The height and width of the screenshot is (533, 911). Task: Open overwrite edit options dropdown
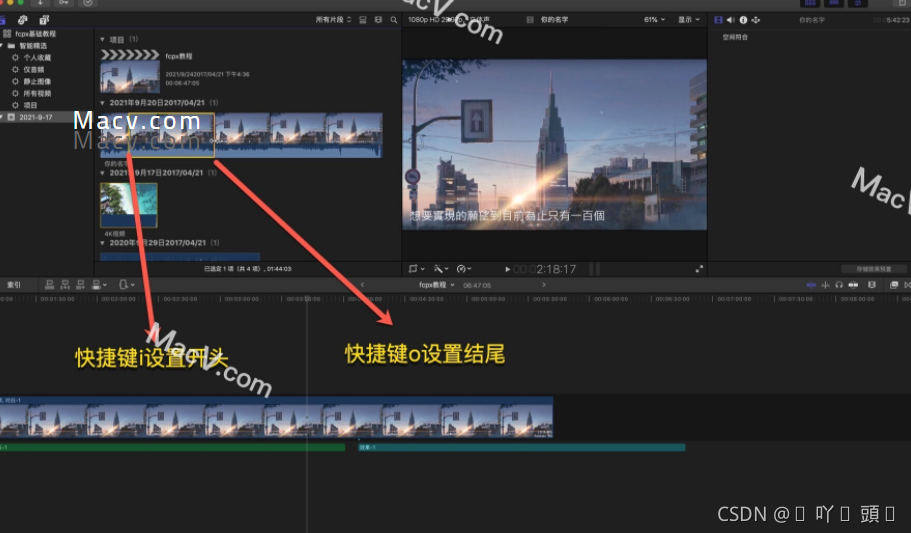[99, 284]
